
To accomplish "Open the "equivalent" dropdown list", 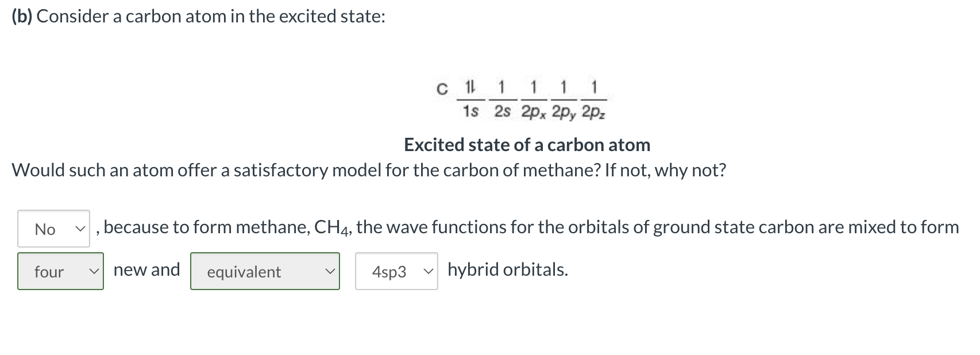I will point(264,271).
